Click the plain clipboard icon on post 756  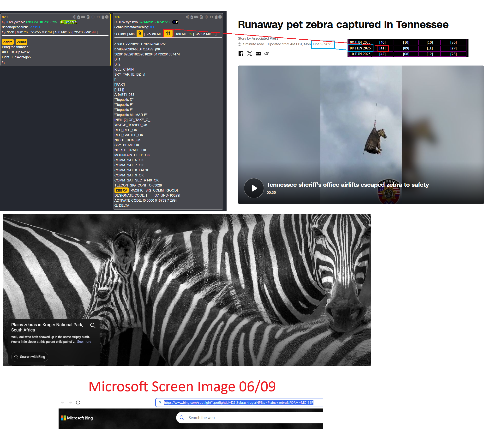point(216,17)
